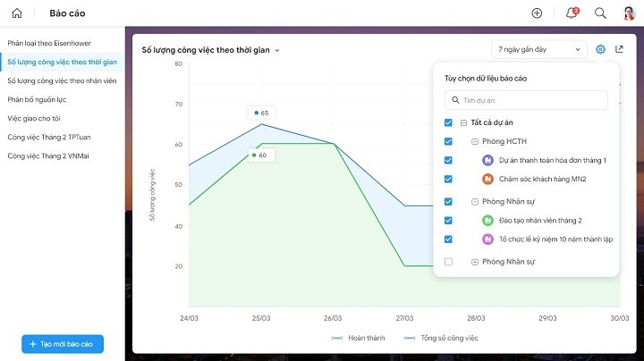Expand the chart title dropdown chevron
644x361 pixels.
coord(277,50)
